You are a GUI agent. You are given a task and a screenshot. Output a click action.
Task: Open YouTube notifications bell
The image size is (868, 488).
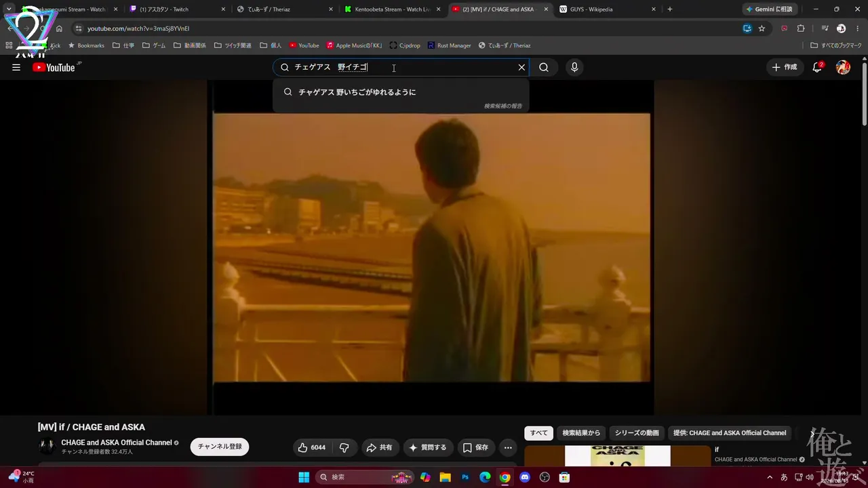[817, 67]
